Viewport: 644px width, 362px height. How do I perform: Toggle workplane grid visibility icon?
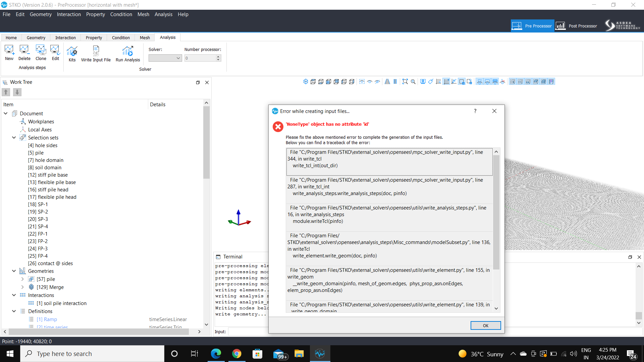click(x=438, y=81)
